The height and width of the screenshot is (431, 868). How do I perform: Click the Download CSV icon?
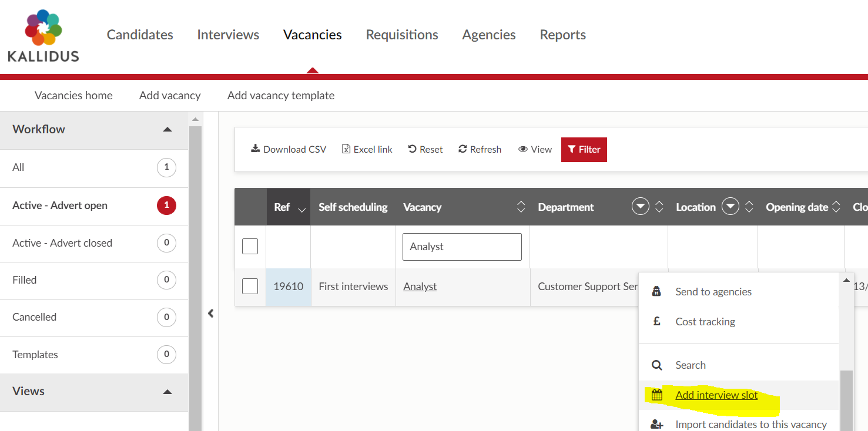coord(255,149)
